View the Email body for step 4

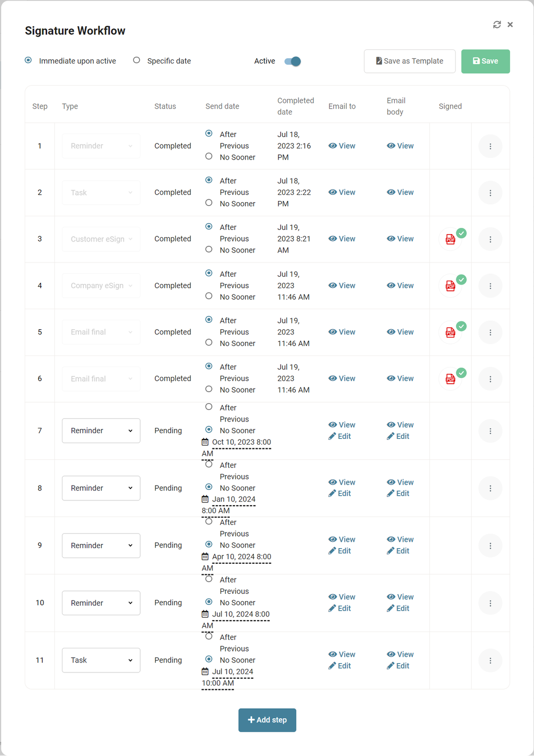click(x=400, y=286)
